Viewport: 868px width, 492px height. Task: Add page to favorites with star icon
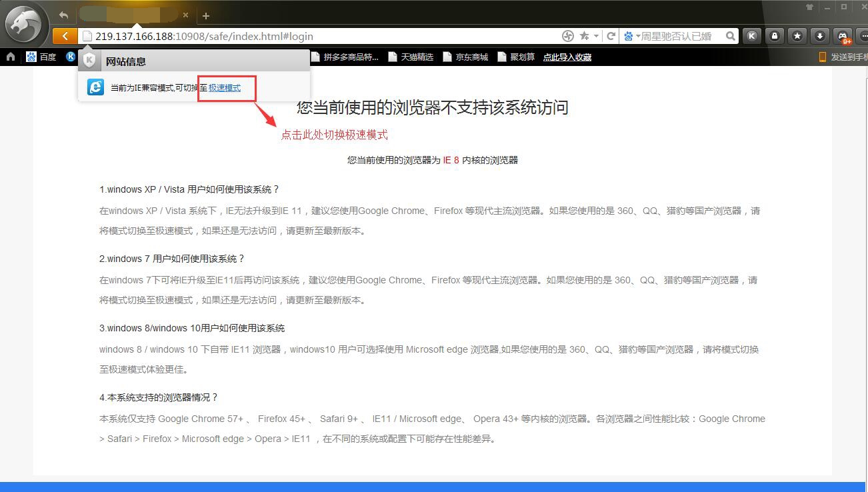(584, 36)
